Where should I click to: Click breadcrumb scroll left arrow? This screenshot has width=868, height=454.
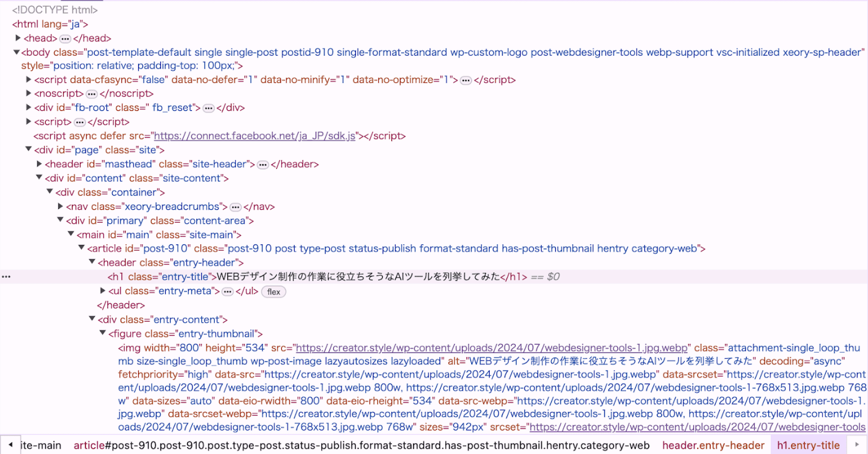point(10,444)
